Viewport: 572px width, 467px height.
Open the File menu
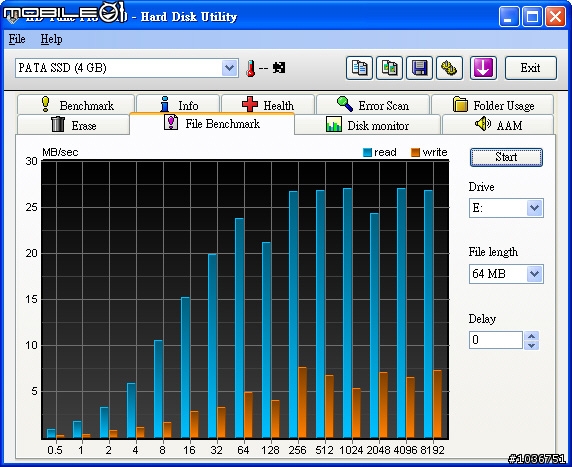click(17, 39)
